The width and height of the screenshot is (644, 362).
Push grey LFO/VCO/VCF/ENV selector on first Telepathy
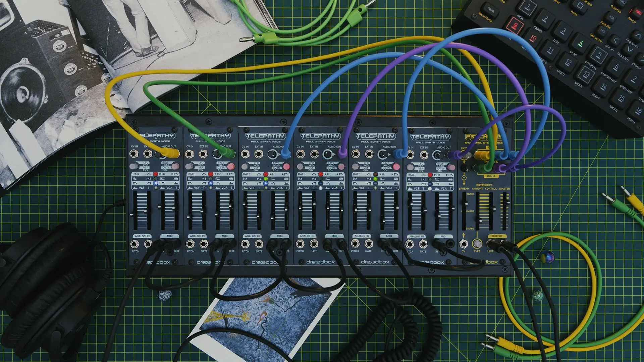coord(133,166)
